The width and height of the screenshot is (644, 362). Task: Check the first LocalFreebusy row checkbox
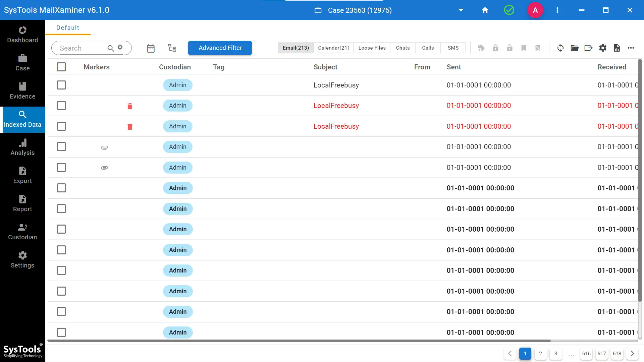(61, 85)
